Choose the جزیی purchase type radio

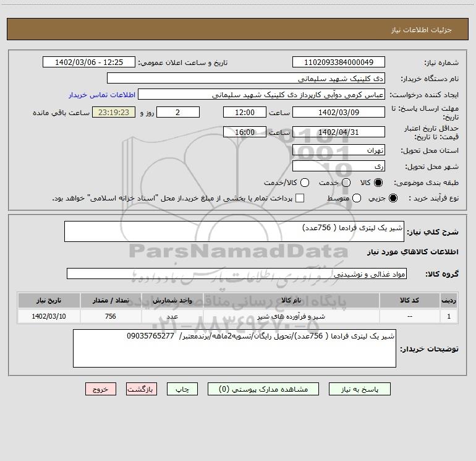pos(393,198)
